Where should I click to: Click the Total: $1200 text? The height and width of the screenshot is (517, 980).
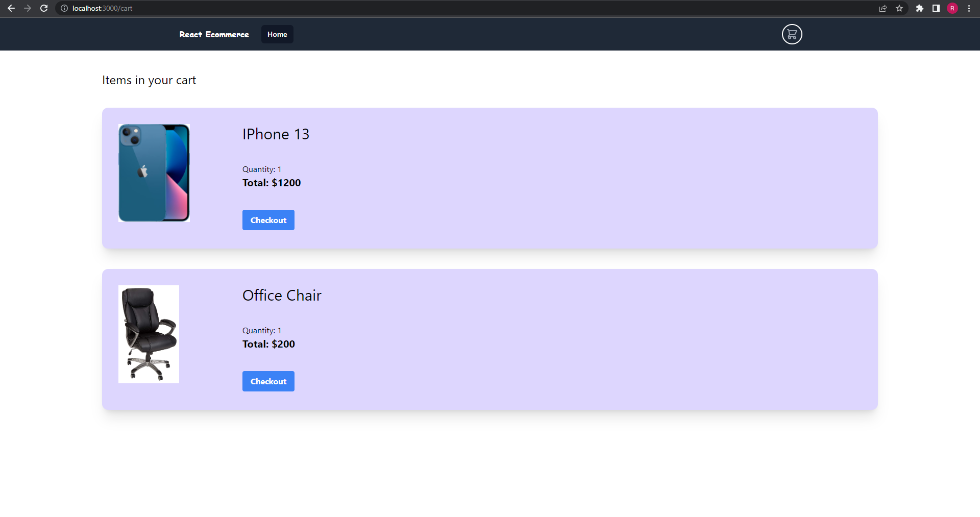pos(272,183)
